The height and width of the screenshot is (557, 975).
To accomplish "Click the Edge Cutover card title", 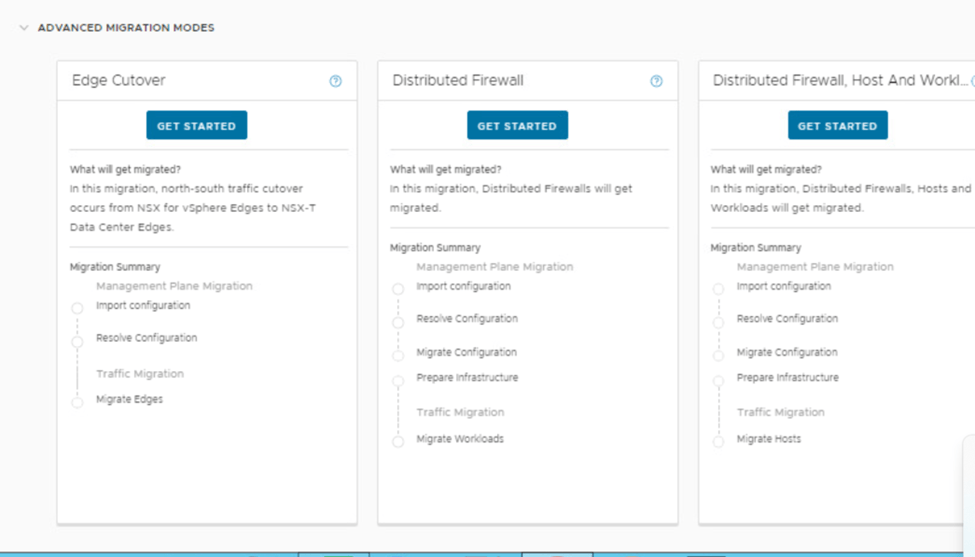I will tap(119, 80).
